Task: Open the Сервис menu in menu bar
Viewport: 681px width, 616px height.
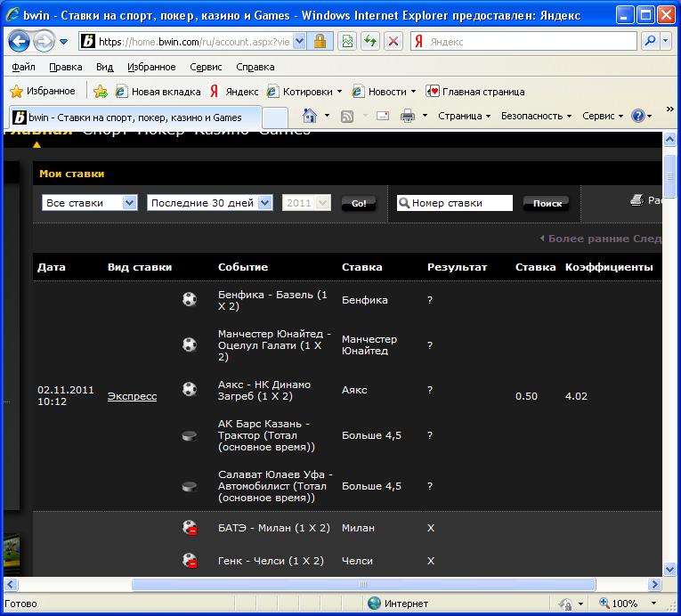Action: pyautogui.click(x=206, y=67)
